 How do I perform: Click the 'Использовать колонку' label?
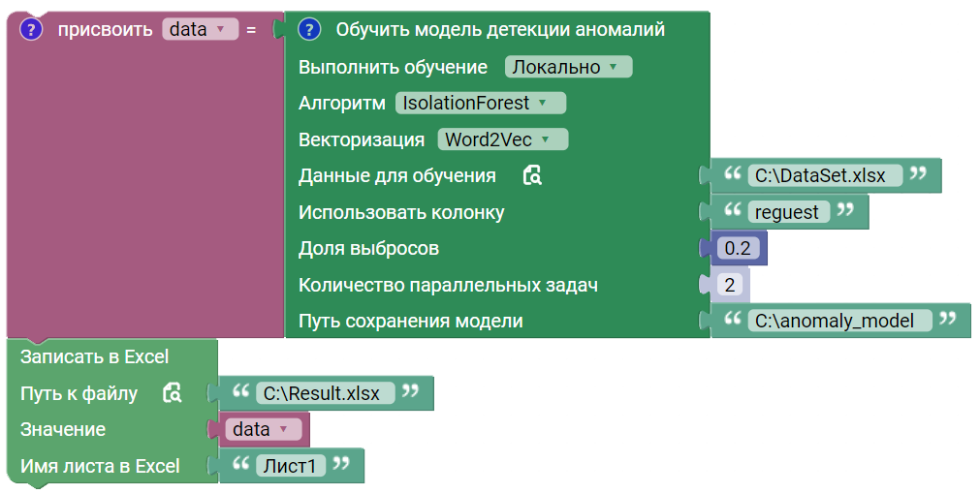[401, 212]
